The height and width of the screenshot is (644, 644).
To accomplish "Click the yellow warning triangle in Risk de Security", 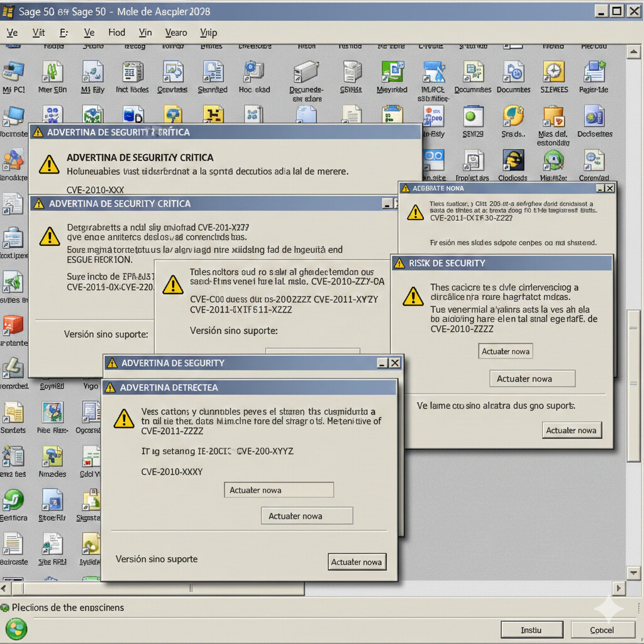I will 413,297.
